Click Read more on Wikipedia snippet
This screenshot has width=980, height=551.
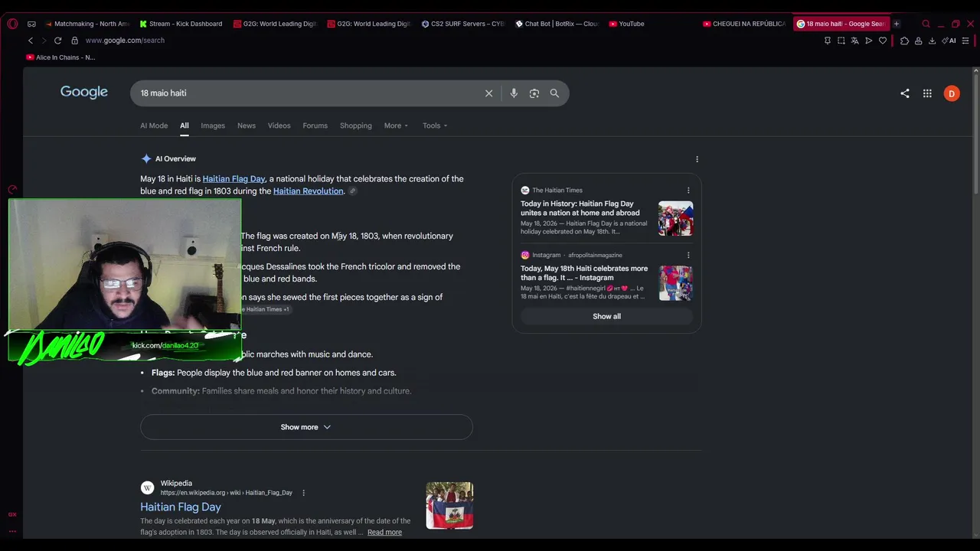(384, 533)
